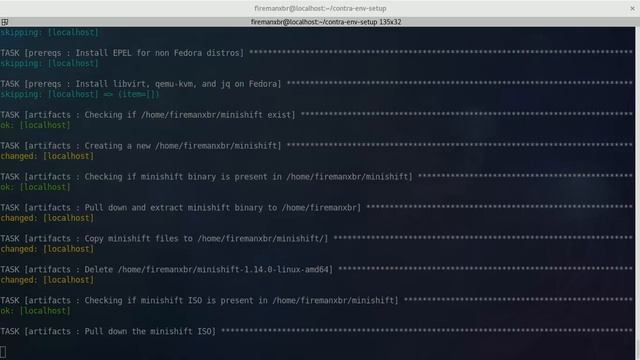
Task: Click the terminal tab title with 135x32
Action: [326, 22]
